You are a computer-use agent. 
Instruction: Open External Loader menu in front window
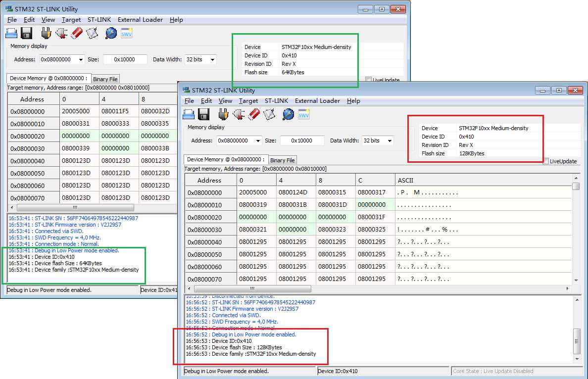coord(317,101)
